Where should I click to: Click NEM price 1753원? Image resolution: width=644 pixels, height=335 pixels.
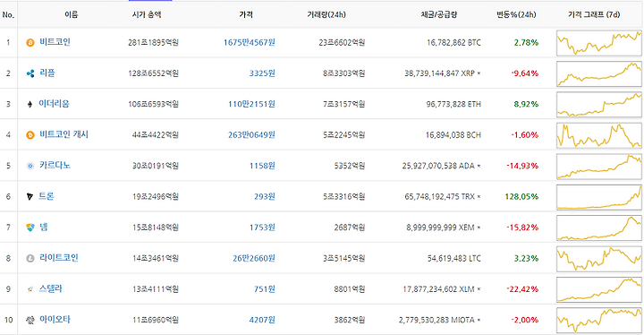point(262,228)
